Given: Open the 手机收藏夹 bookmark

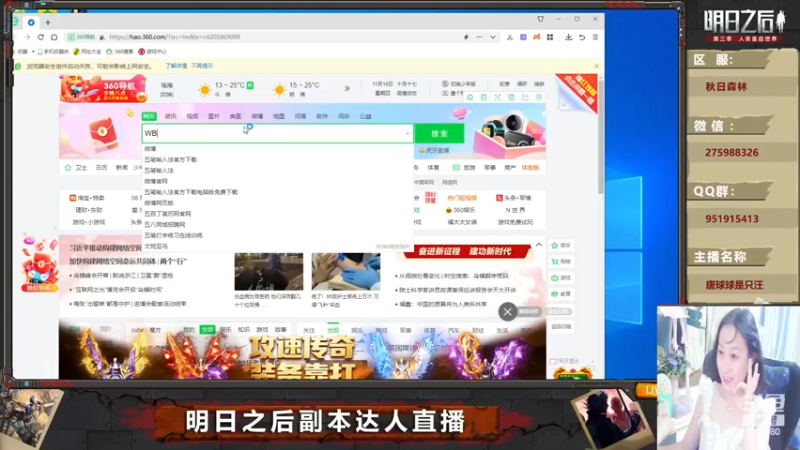Looking at the screenshot, I should [x=53, y=52].
